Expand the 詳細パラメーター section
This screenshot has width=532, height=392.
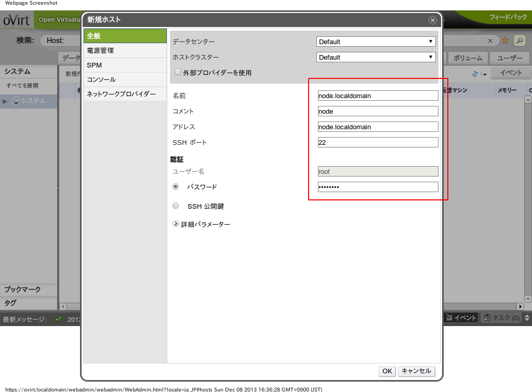[x=176, y=224]
